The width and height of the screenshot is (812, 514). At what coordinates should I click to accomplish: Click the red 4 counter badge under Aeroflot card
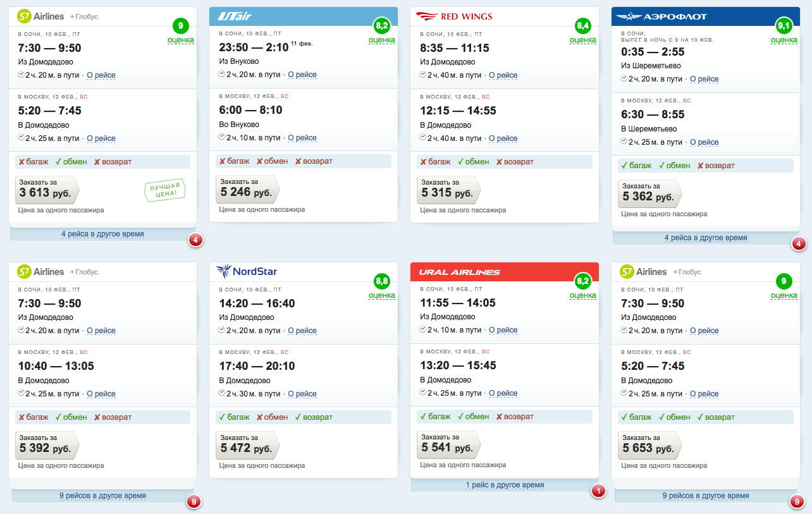799,243
